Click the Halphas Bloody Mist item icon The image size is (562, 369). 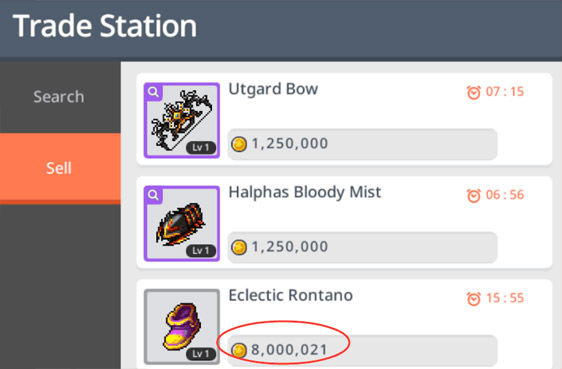click(x=182, y=224)
